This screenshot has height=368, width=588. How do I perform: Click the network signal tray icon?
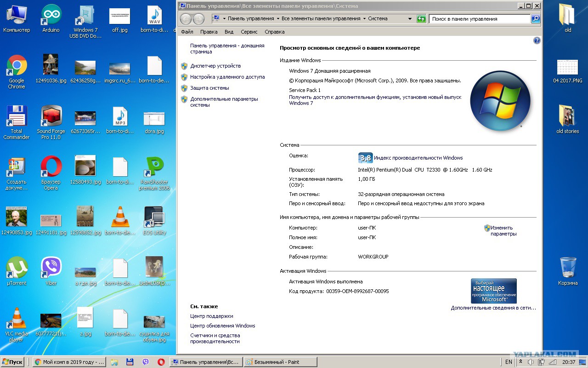point(553,362)
